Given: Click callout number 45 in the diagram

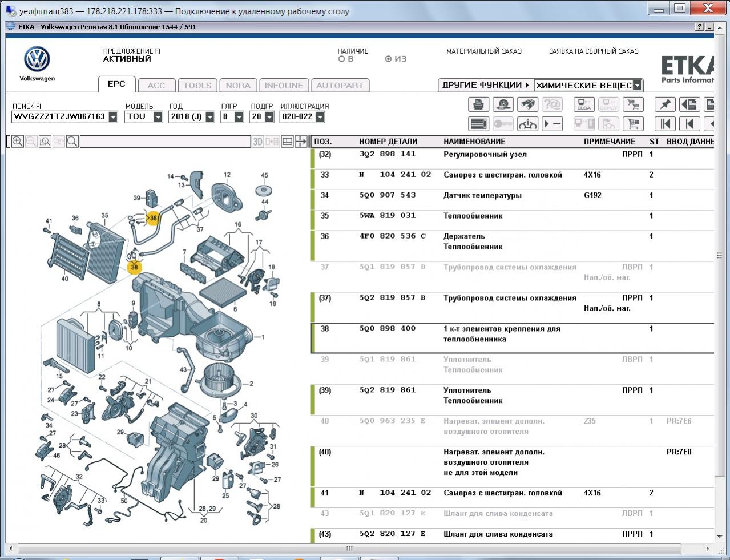Looking at the screenshot, I should (x=264, y=176).
